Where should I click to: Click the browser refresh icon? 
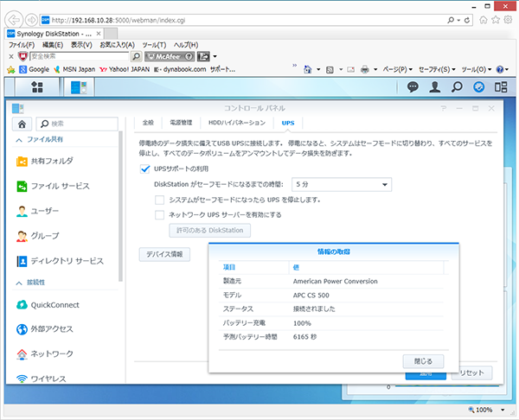467,20
